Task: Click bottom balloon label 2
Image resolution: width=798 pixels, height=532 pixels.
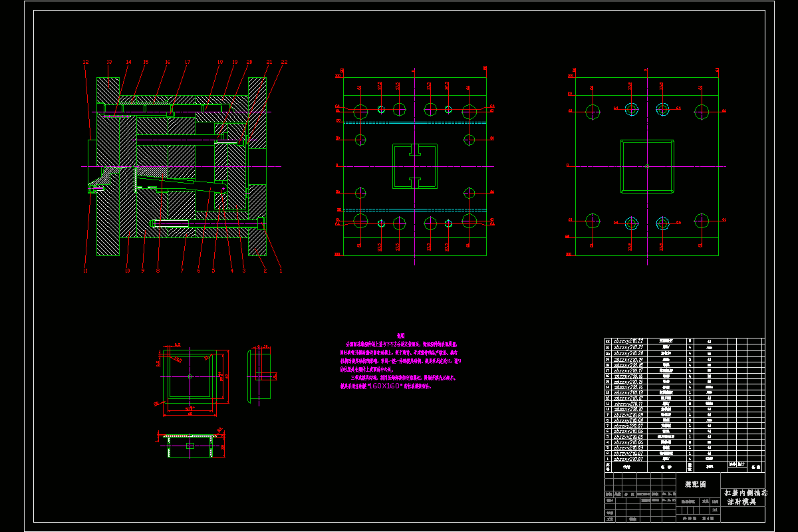Action: (x=265, y=271)
